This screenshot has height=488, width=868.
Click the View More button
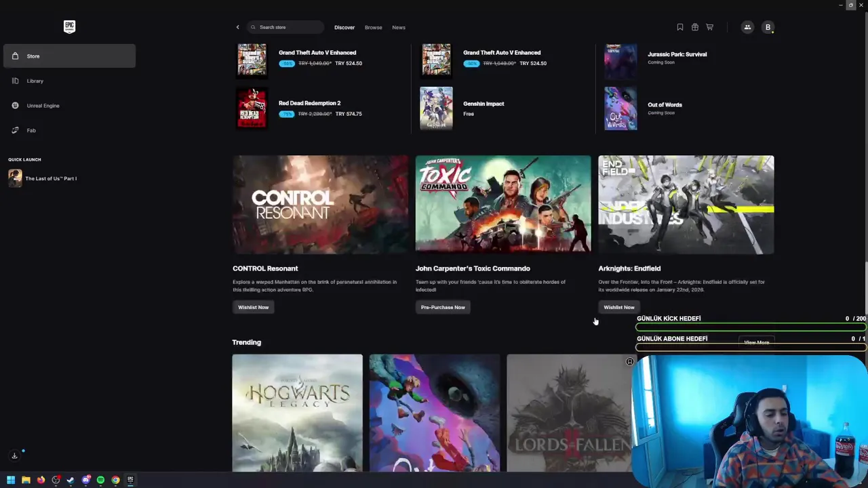click(x=756, y=342)
